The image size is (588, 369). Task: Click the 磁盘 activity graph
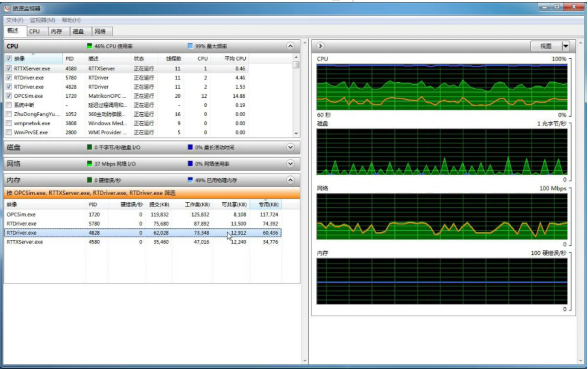coord(442,152)
